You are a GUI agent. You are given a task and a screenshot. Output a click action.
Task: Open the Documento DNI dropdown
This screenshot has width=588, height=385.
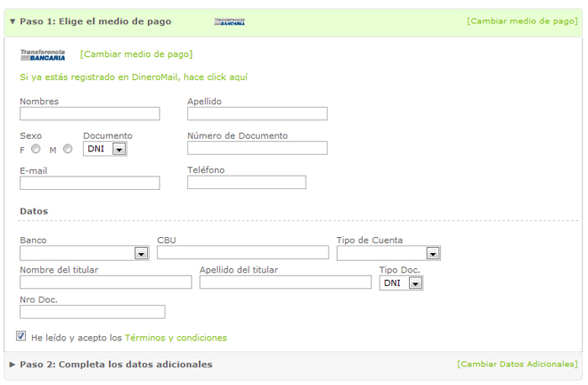click(118, 150)
